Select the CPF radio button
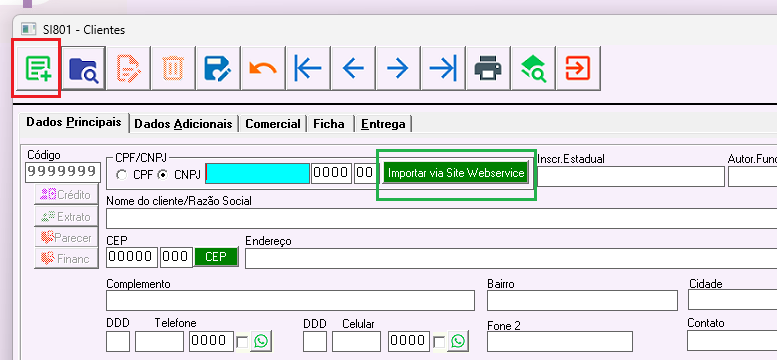The width and height of the screenshot is (777, 360). tap(121, 175)
